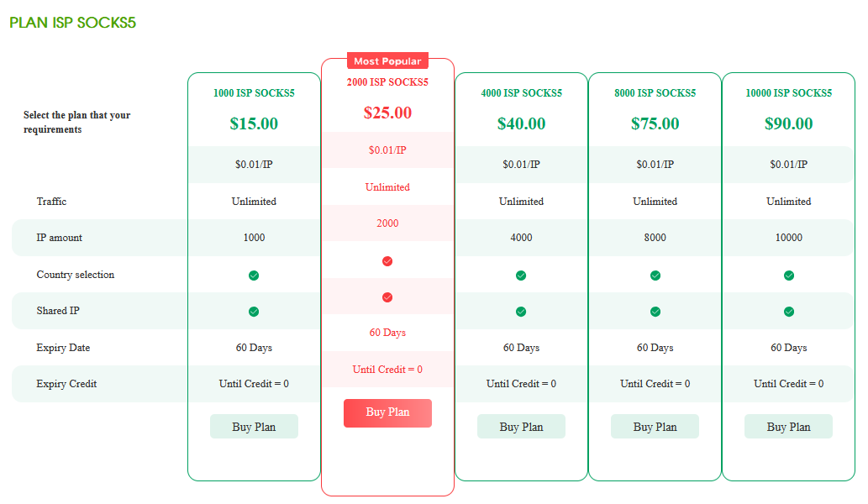The image size is (868, 504).
Task: Click the Expiry Credit row label
Action: pos(66,384)
